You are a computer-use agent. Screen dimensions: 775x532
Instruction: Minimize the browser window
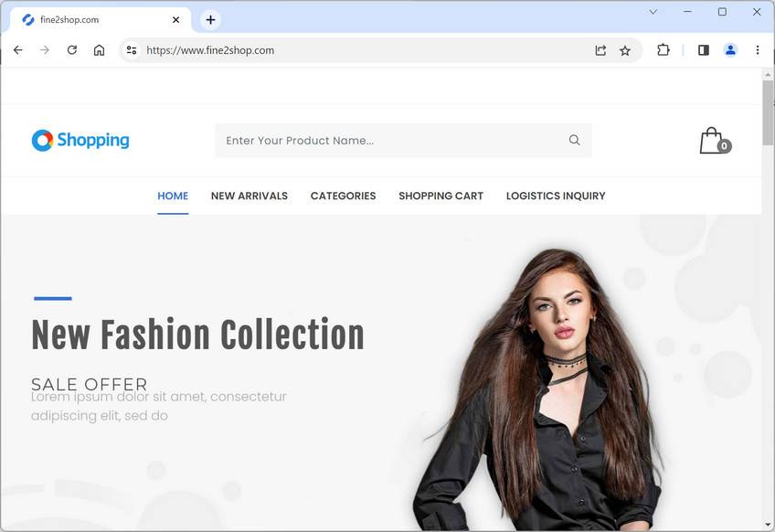[x=687, y=11]
